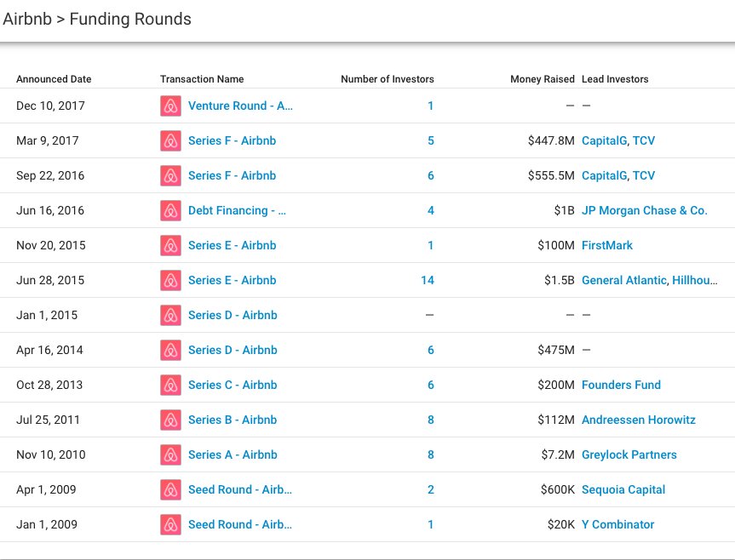
Task: Sort by Money Raised column header
Action: [x=543, y=79]
